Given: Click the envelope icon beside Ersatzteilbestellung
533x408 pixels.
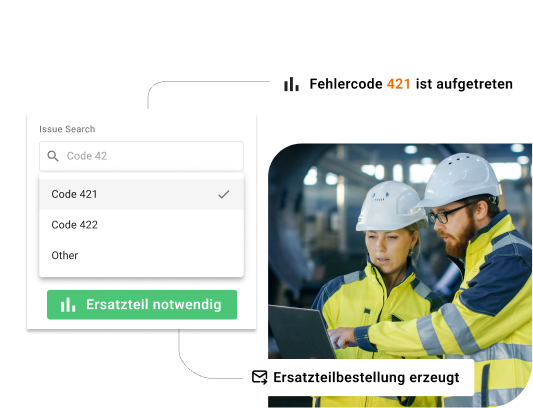Looking at the screenshot, I should (260, 377).
